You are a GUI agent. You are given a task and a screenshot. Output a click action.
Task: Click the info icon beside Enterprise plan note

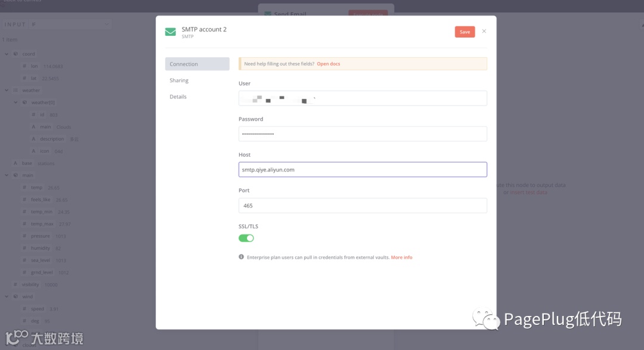pyautogui.click(x=241, y=257)
